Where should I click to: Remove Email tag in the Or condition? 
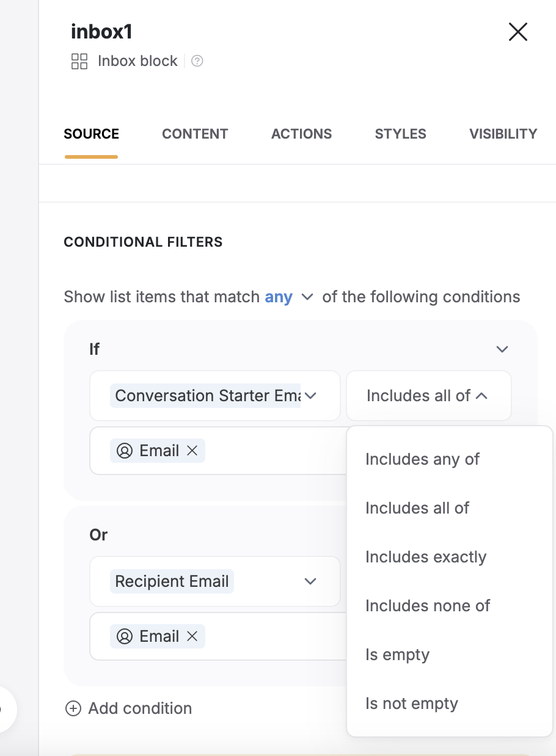click(x=192, y=636)
